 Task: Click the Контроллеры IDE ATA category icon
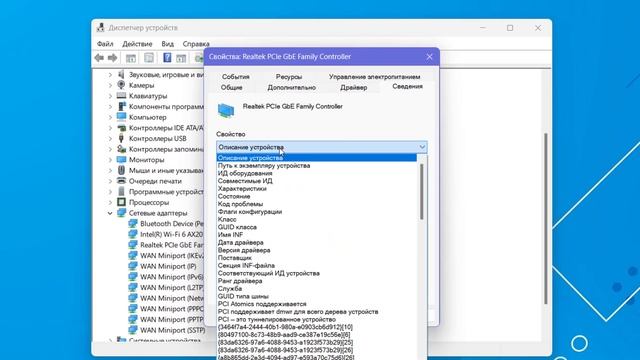[x=121, y=127]
